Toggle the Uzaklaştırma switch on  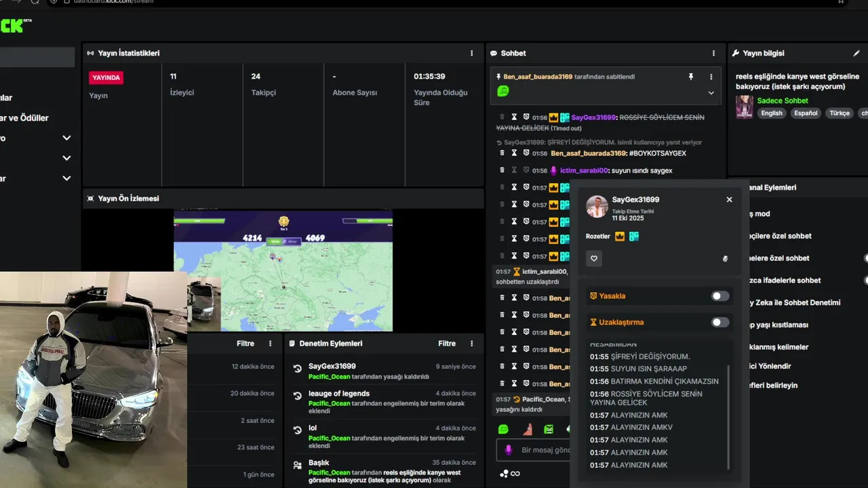click(720, 323)
